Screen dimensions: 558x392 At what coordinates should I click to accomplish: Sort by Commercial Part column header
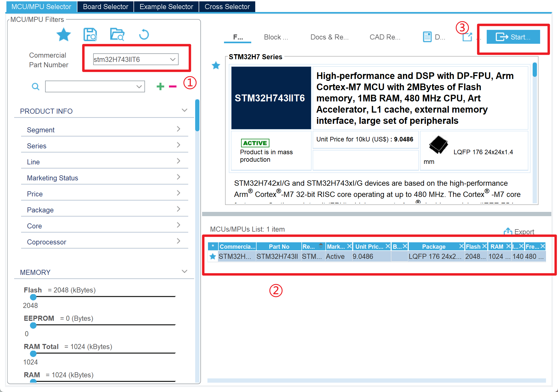click(237, 246)
